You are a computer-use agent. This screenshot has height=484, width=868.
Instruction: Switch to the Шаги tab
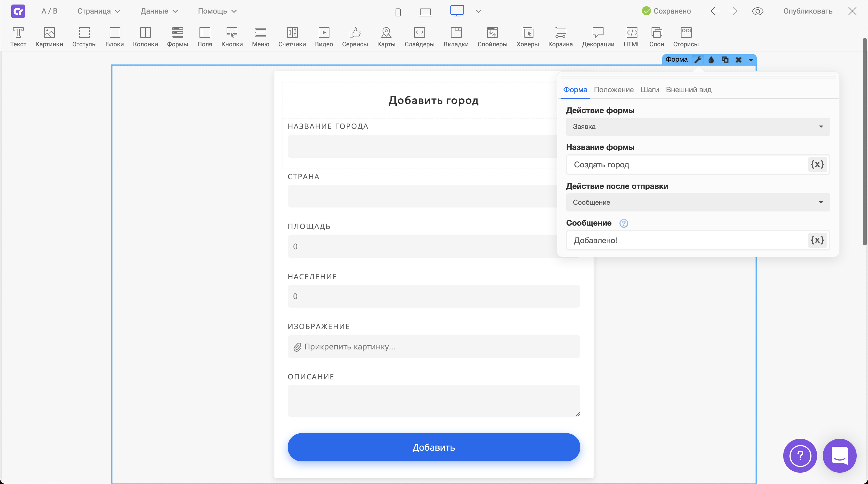(x=650, y=90)
